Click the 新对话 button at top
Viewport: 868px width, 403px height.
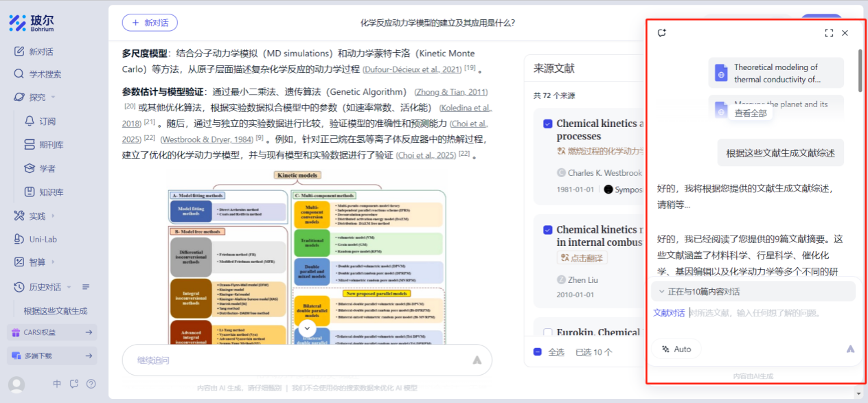click(x=150, y=23)
